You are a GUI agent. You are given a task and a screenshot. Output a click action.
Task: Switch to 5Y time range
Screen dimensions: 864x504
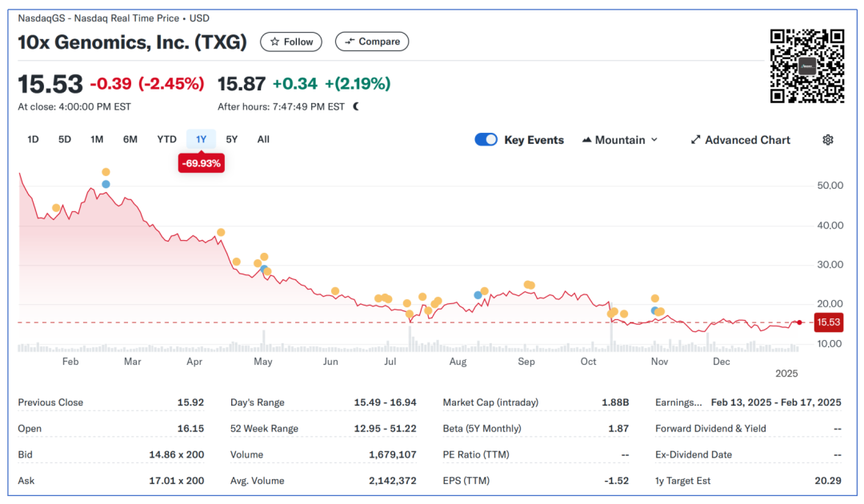click(x=231, y=139)
